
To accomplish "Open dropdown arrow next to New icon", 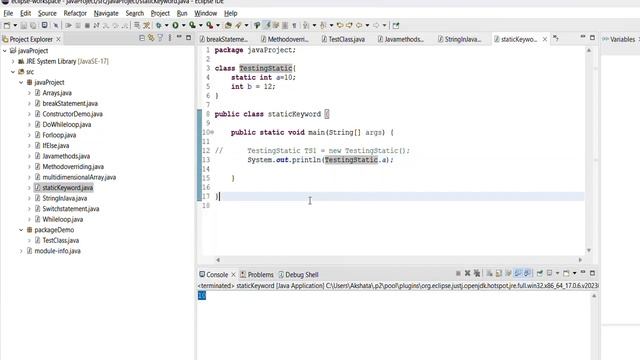I will pyautogui.click(x=15, y=25).
